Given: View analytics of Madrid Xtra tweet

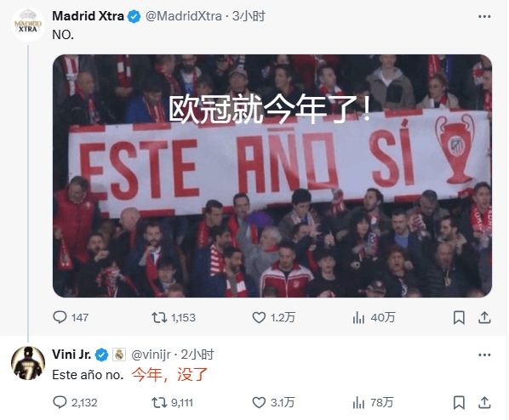Looking at the screenshot, I should click(358, 317).
